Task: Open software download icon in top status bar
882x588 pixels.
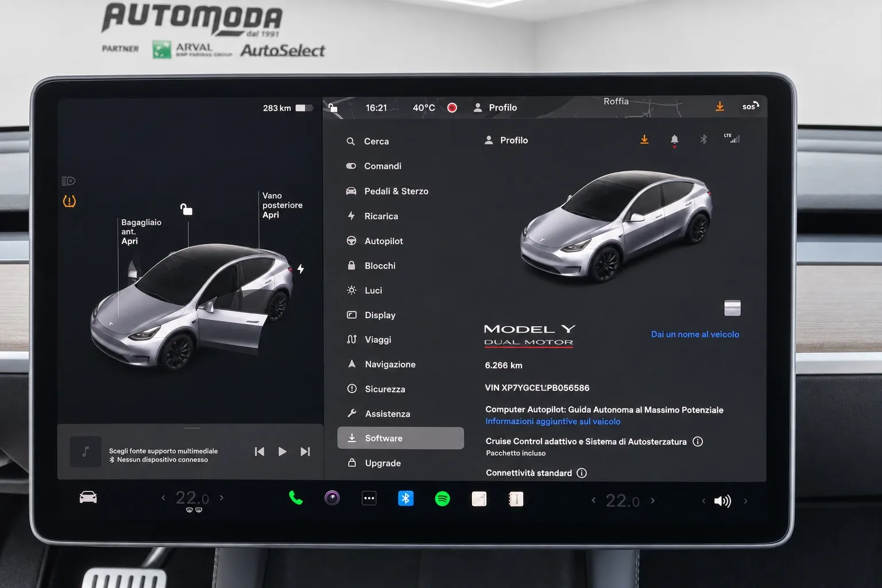Action: (x=719, y=107)
